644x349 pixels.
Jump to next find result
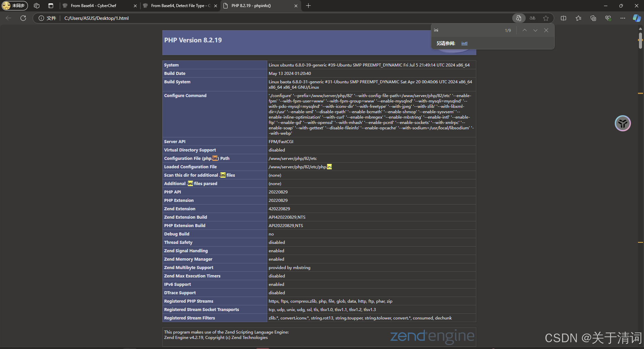535,30
